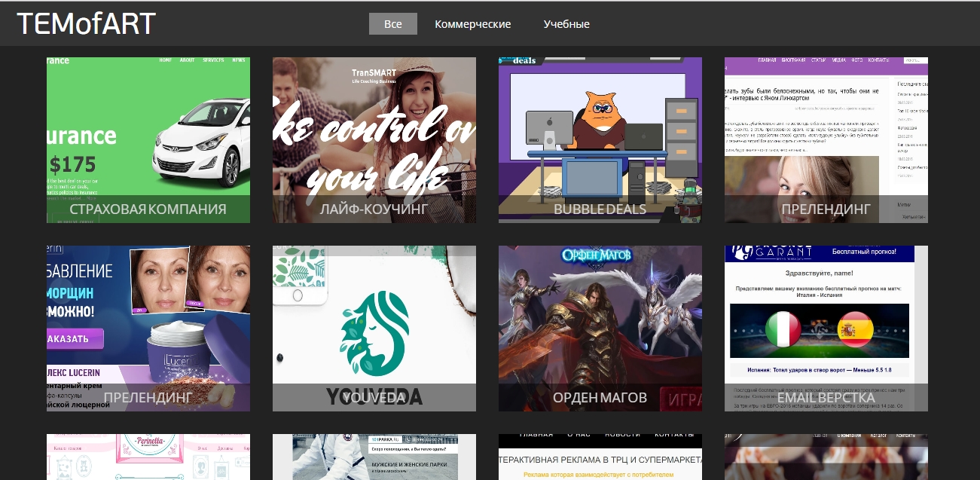Click the Email верстка caption label
Screen dimensions: 980x480
tap(826, 397)
